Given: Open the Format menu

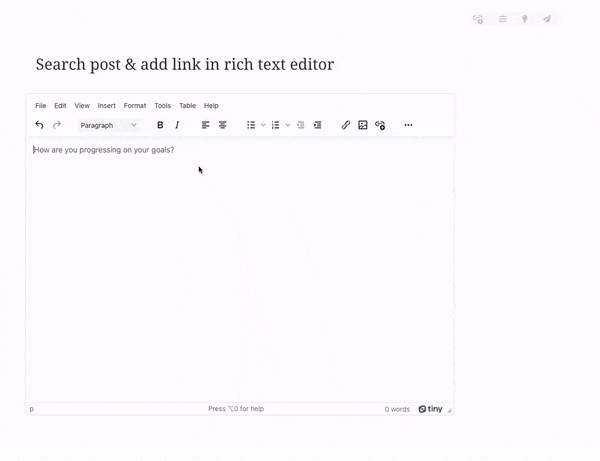Looking at the screenshot, I should pyautogui.click(x=135, y=106).
